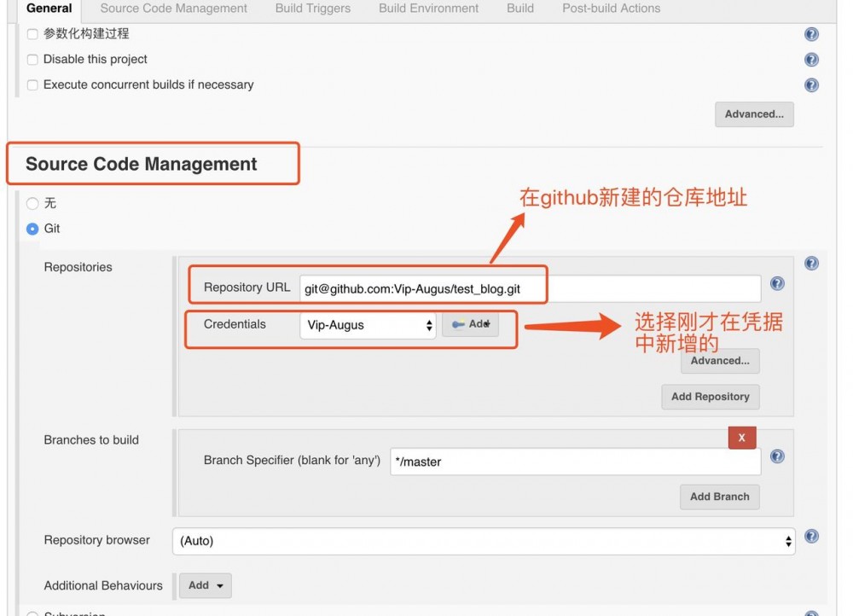This screenshot has width=853, height=616.
Task: Check Disable this project
Action: click(x=32, y=60)
